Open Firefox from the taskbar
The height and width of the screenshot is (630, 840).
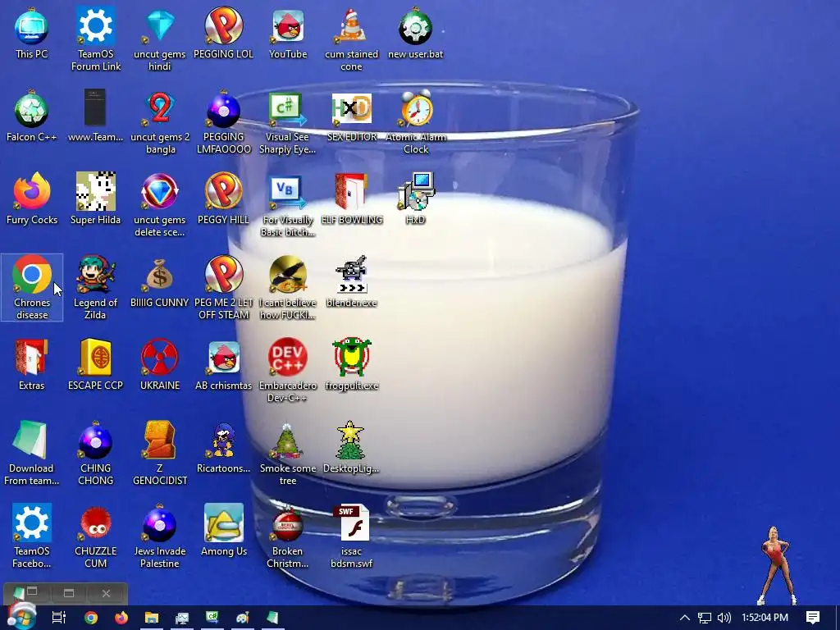coord(121,618)
